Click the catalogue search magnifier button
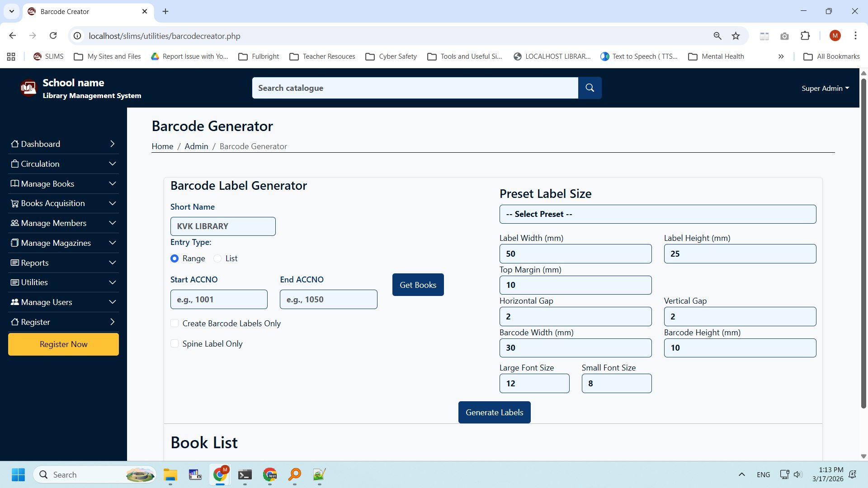Viewport: 868px width, 488px height. (x=590, y=88)
